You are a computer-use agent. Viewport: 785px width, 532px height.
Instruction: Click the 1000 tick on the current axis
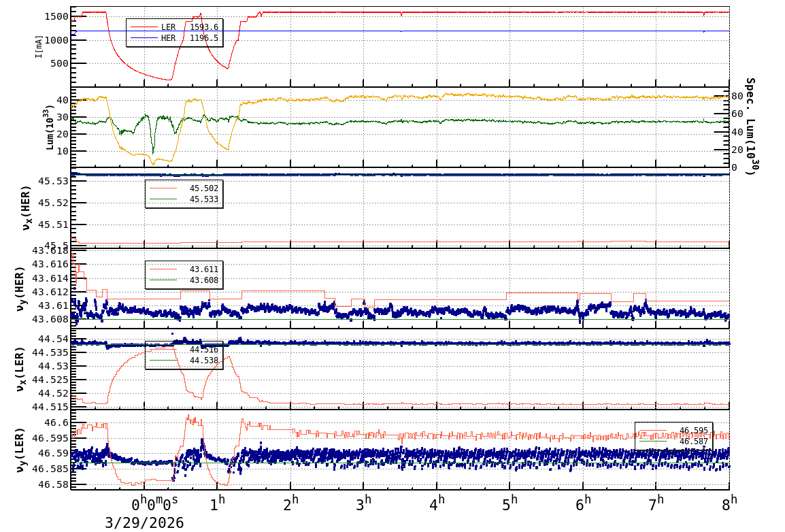click(x=56, y=40)
